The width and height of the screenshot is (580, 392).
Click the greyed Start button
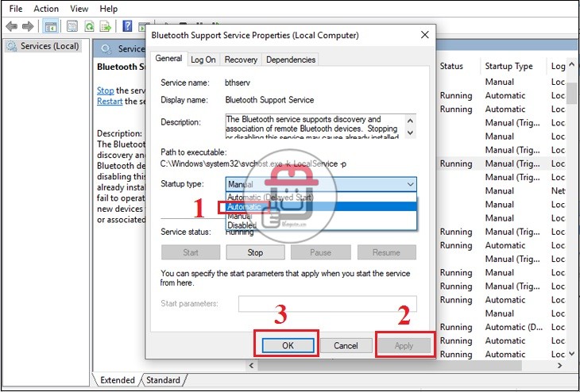(x=191, y=252)
